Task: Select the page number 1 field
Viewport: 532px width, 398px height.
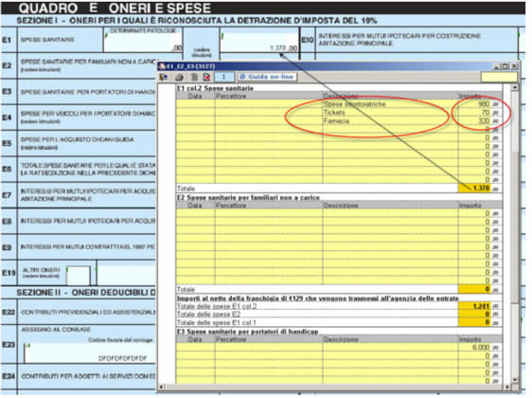Action: point(224,77)
